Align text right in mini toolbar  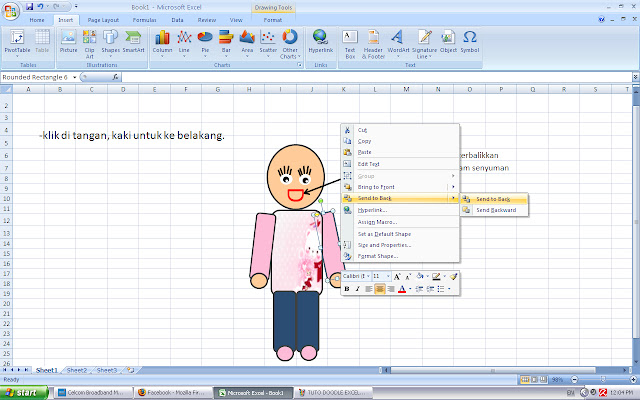click(x=391, y=289)
